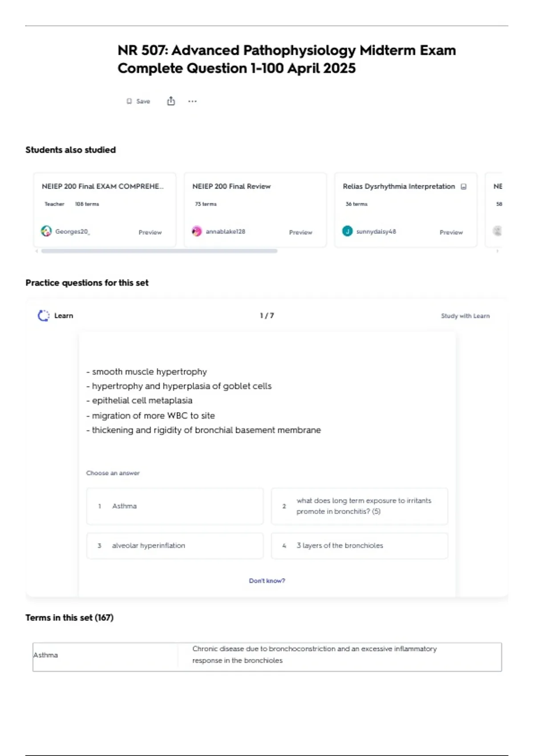Preview the Relias Dysrhythmia Interpretation set
534x756 pixels.
click(x=451, y=232)
